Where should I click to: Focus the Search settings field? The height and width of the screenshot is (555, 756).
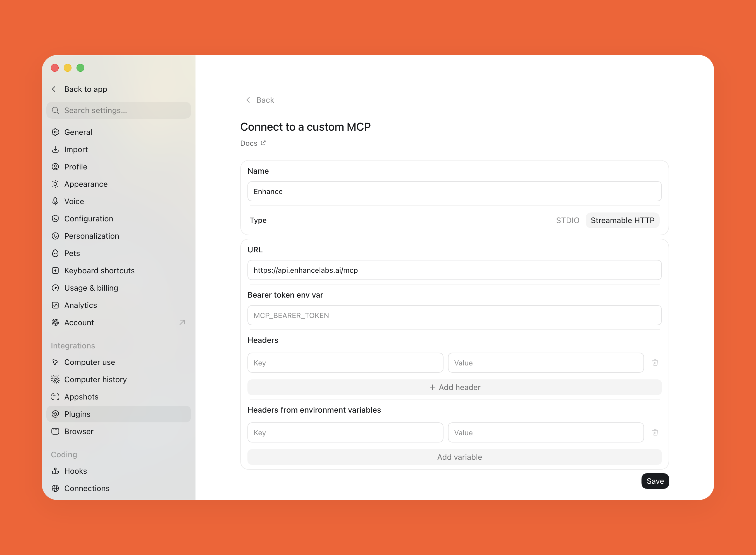(x=119, y=110)
